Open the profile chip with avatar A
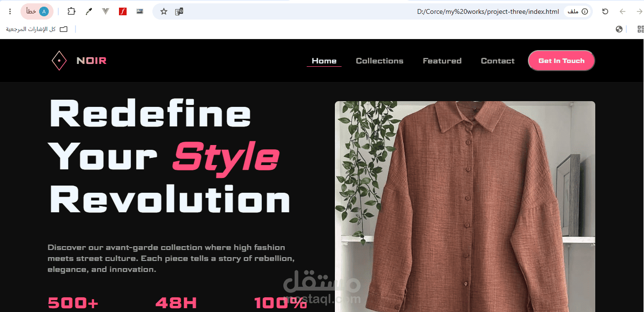The image size is (644, 312). coord(37,11)
